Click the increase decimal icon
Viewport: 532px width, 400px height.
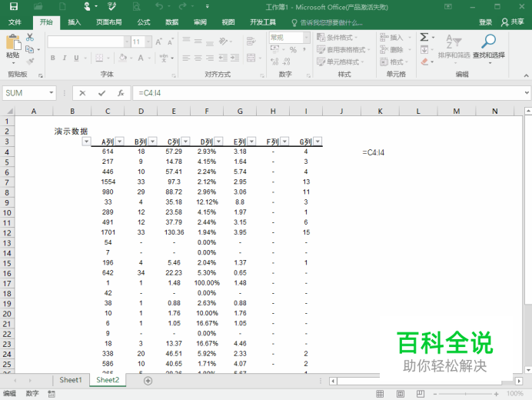274,62
